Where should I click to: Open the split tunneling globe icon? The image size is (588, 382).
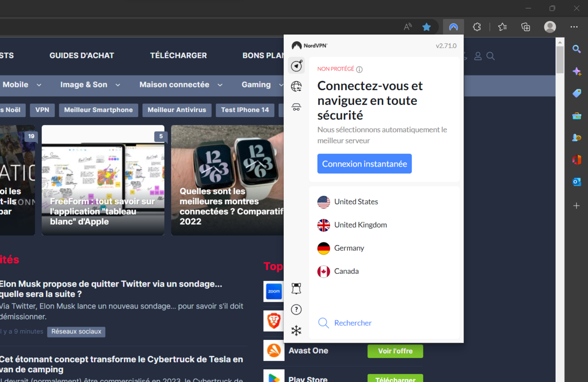296,87
